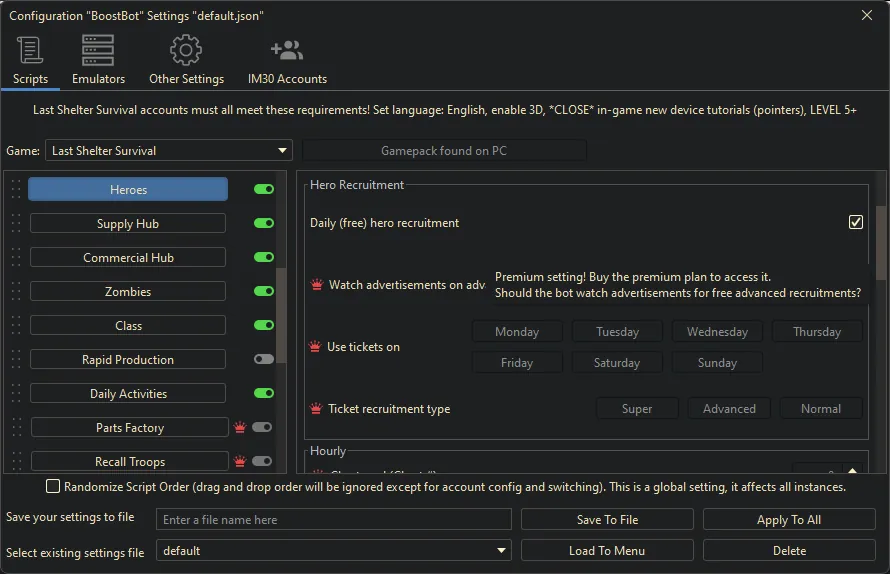The image size is (890, 574).
Task: Open the Parts Factory script settings
Action: pyautogui.click(x=129, y=428)
